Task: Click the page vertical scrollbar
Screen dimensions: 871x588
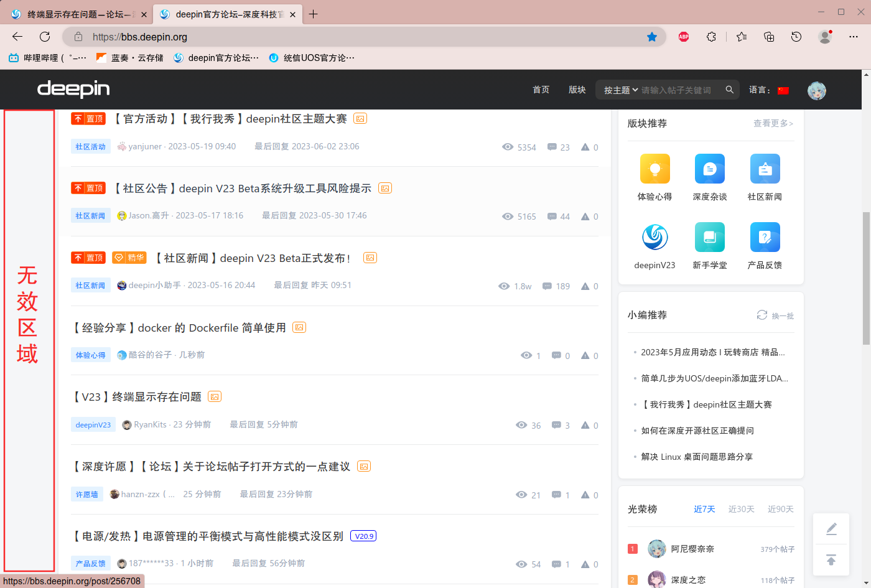Action: [866, 278]
